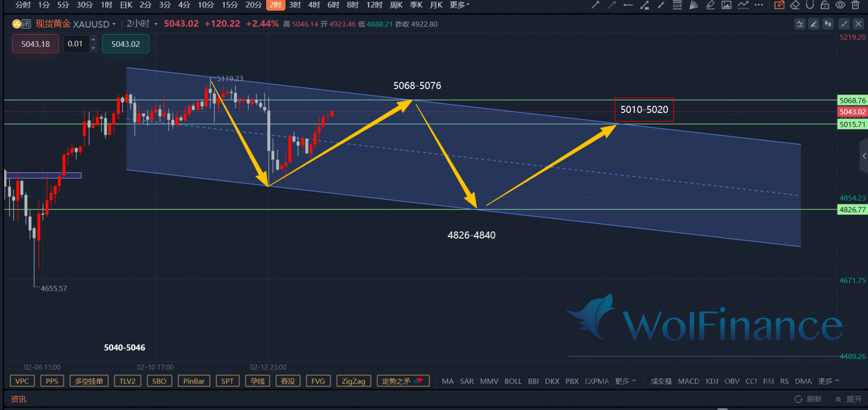Expand the 更多 timeframes dropdown at top
This screenshot has height=410, width=868.
pos(459,5)
